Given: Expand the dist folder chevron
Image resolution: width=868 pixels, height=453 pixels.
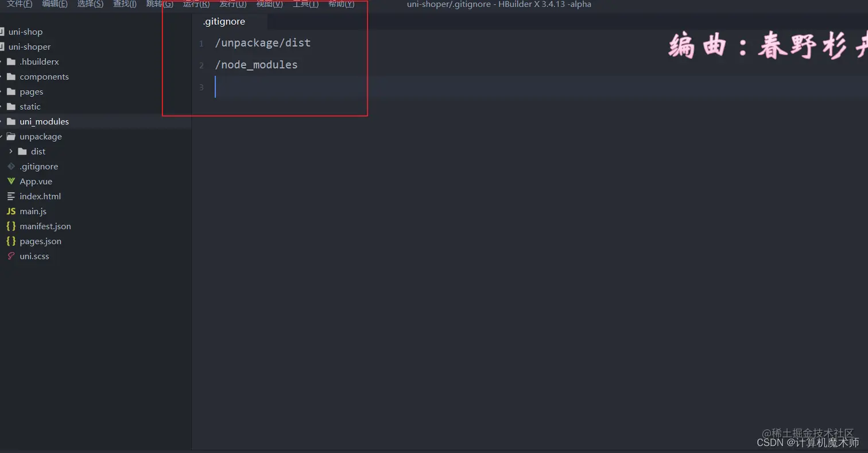Looking at the screenshot, I should (11, 151).
